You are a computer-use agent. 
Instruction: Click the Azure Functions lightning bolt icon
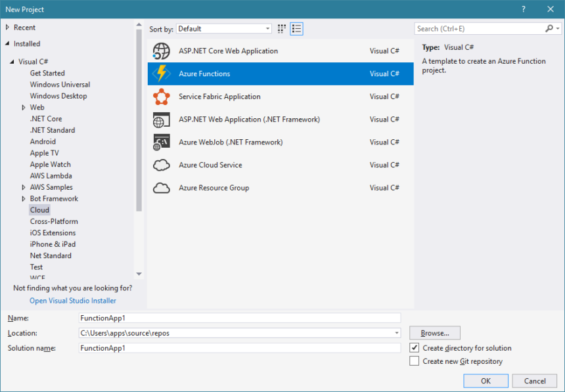pyautogui.click(x=161, y=74)
